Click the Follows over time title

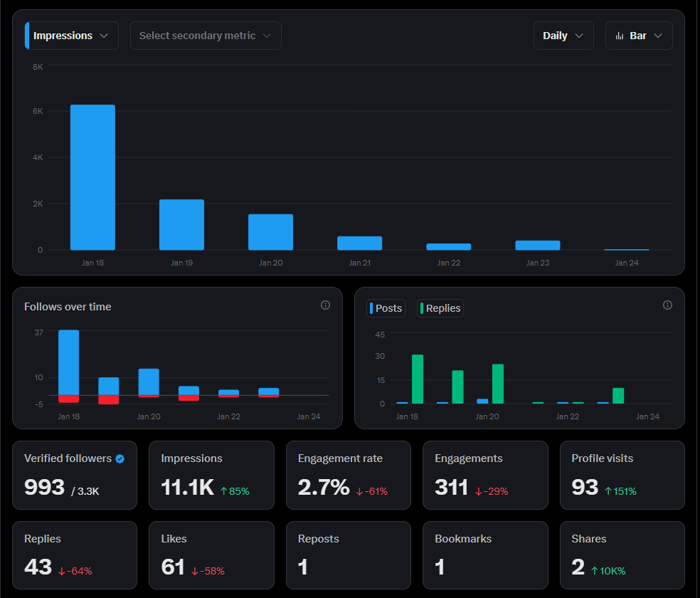pos(68,307)
